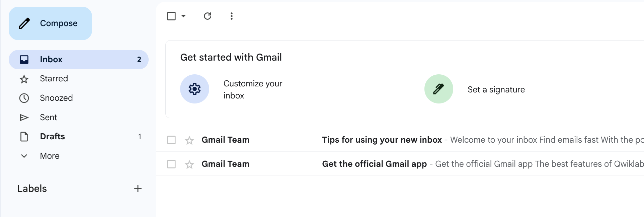The image size is (644, 217).
Task: Open Get the official Gmail app email
Action: coord(400,164)
